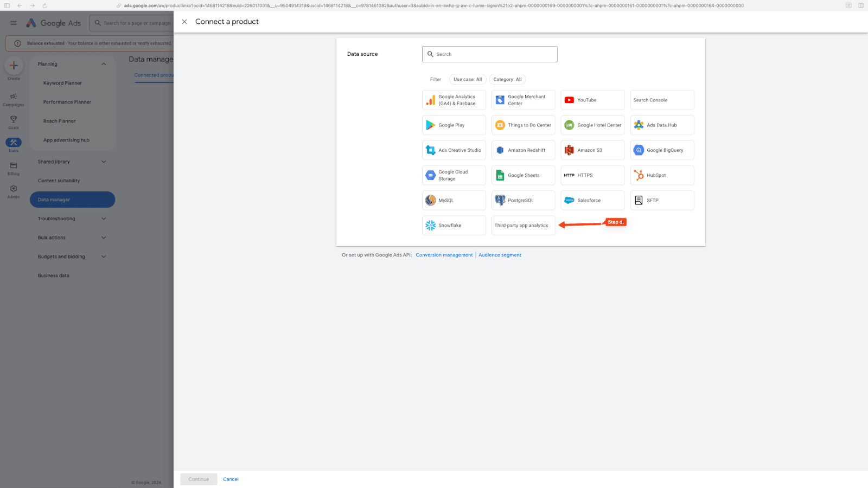Image resolution: width=868 pixels, height=488 pixels.
Task: Open Admin in the sidebar
Action: pos(14,191)
